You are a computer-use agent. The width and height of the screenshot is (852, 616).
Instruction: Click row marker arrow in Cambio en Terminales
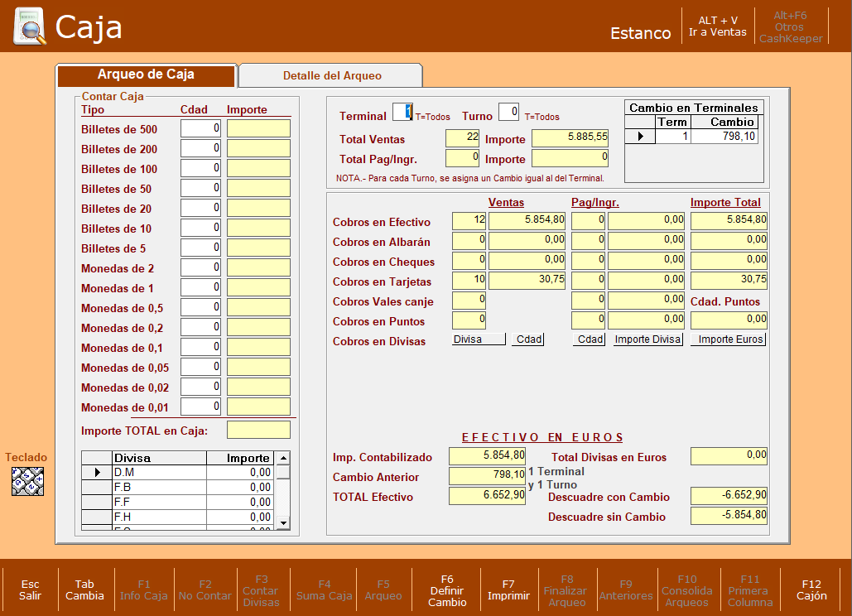coord(640,137)
